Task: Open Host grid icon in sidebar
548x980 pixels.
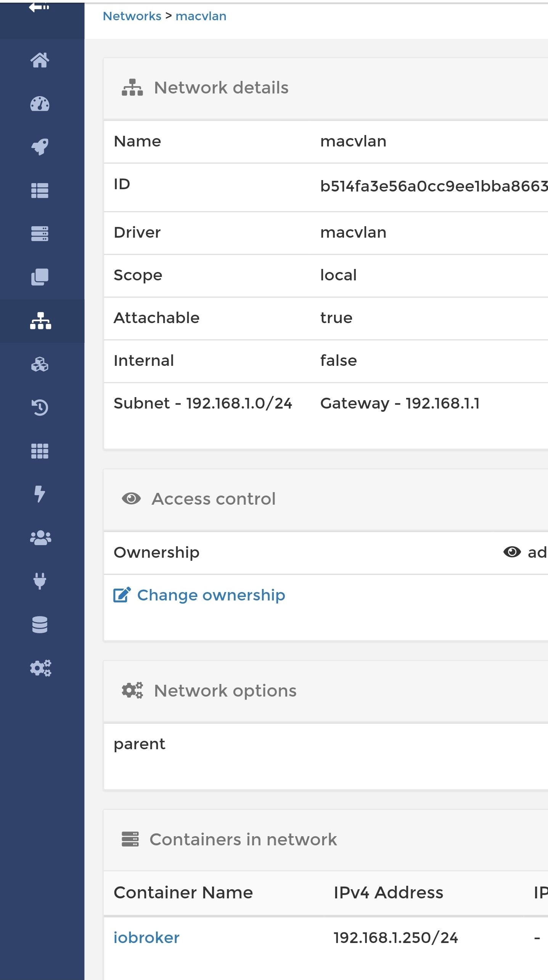Action: tap(40, 451)
